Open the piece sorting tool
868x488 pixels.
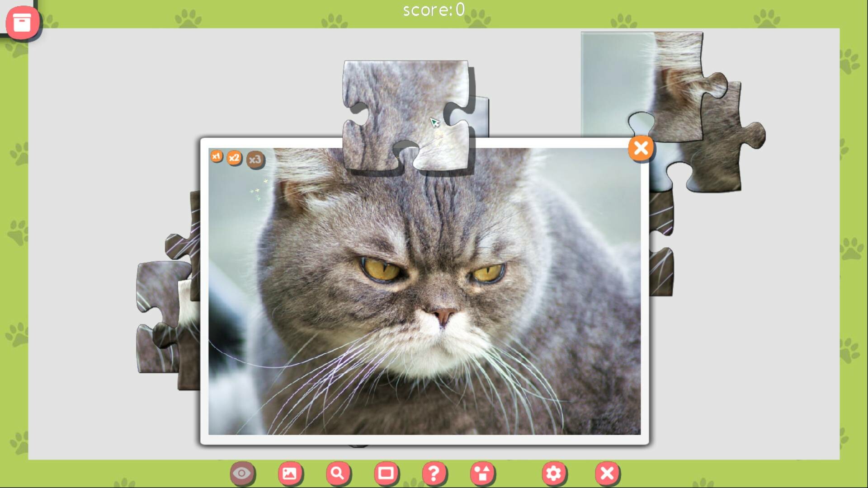pyautogui.click(x=483, y=473)
